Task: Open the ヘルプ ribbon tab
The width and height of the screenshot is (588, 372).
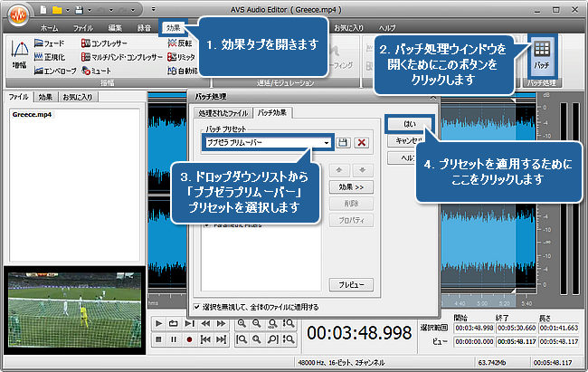Action: click(387, 28)
